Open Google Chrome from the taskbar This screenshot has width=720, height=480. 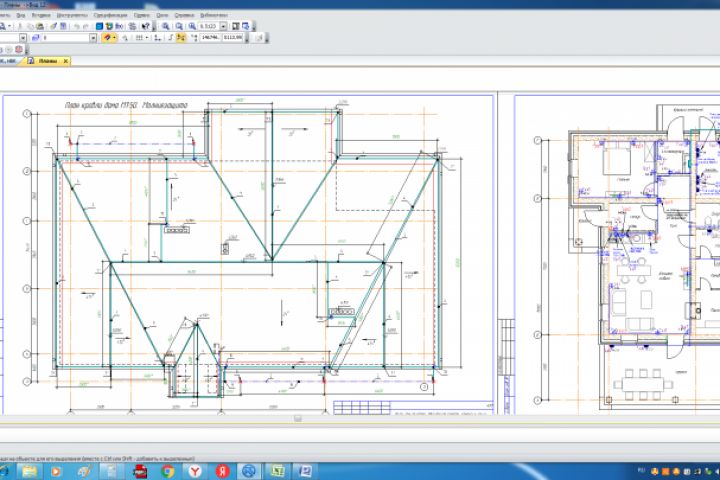pos(167,469)
